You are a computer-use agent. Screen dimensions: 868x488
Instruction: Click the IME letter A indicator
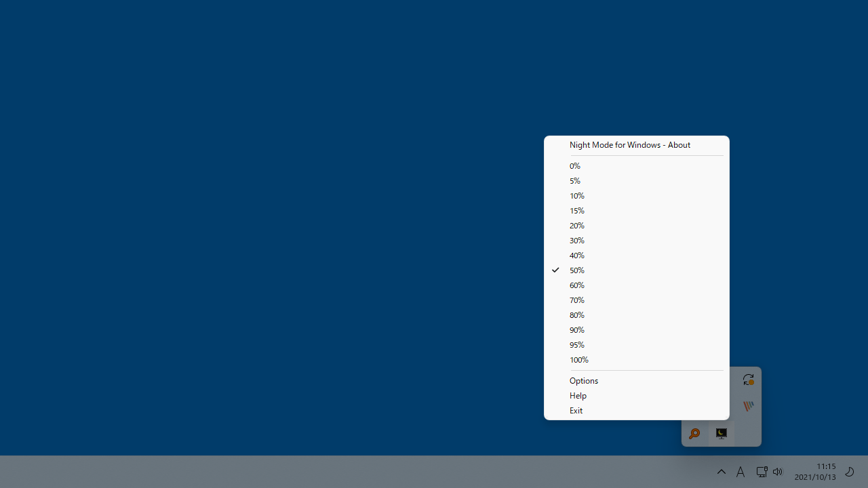[x=741, y=472]
